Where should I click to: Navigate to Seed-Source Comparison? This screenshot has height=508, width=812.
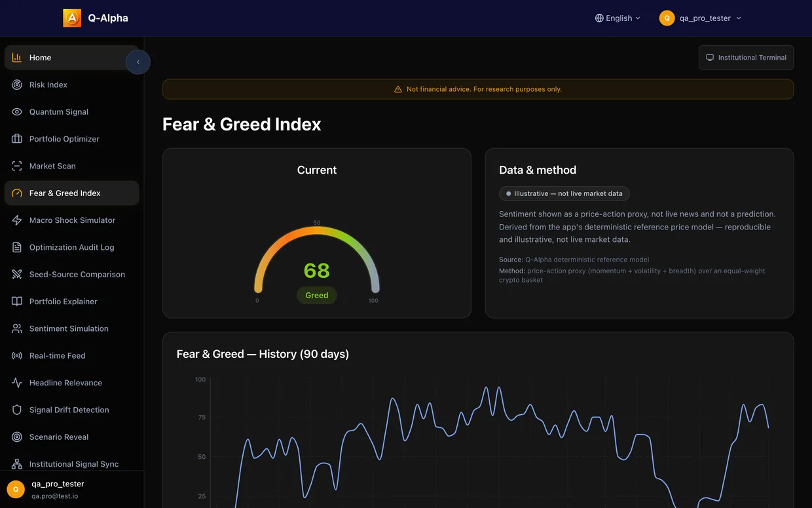pos(71,275)
